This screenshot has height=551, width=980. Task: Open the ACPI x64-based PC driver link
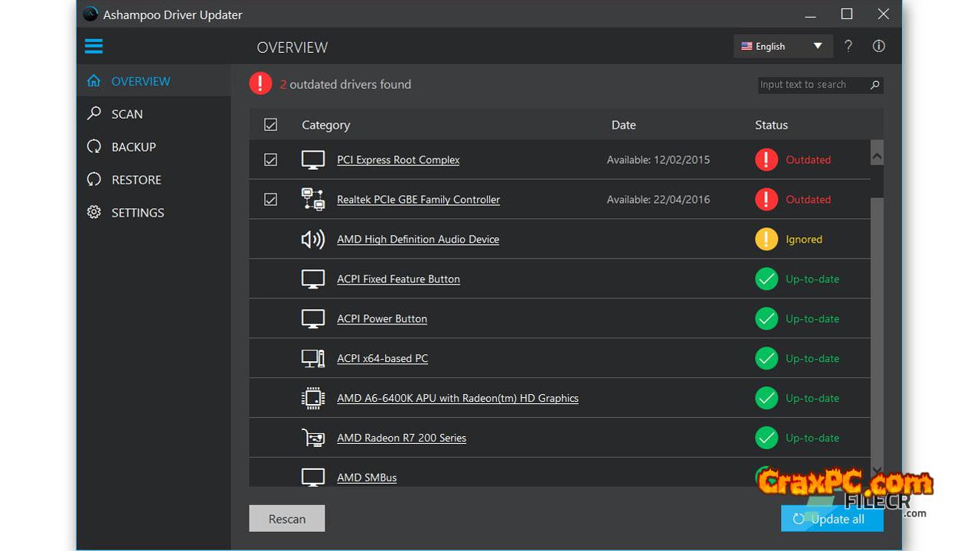point(382,359)
